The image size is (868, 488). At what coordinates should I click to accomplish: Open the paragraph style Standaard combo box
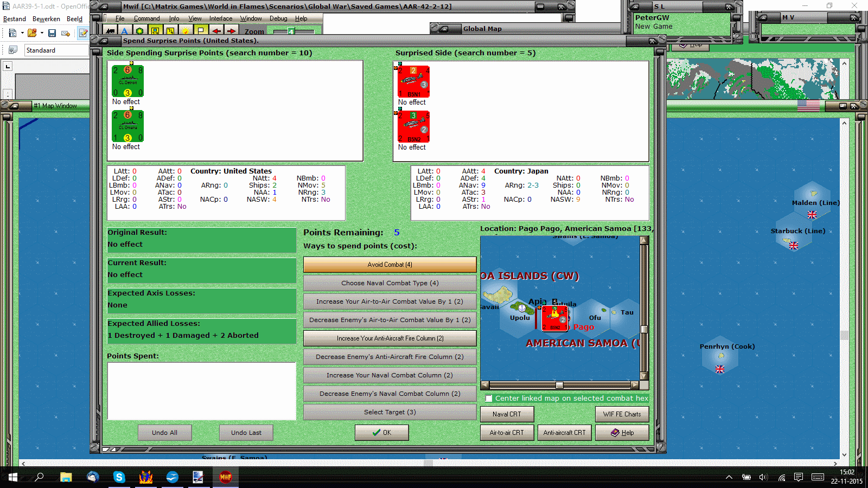(x=56, y=50)
